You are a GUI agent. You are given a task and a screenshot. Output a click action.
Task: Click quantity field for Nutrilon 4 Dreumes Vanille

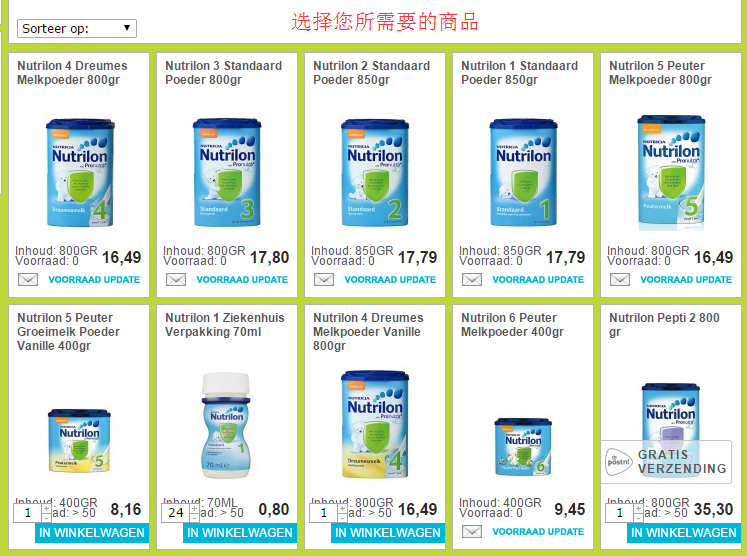(x=323, y=513)
